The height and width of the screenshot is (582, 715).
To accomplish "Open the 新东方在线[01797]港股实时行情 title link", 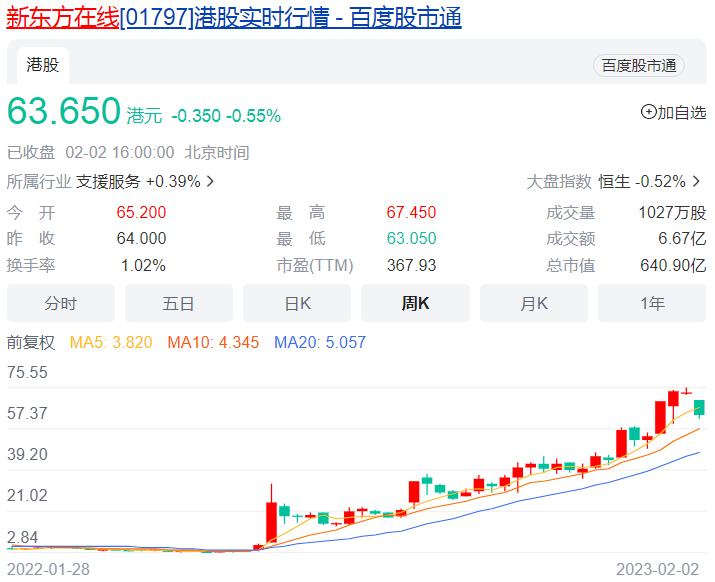I will pos(233,18).
